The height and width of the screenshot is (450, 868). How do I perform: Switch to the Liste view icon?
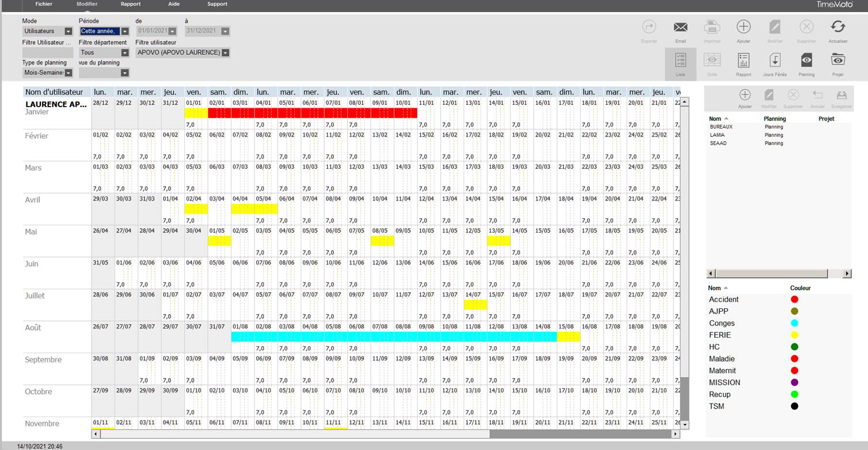tap(680, 60)
